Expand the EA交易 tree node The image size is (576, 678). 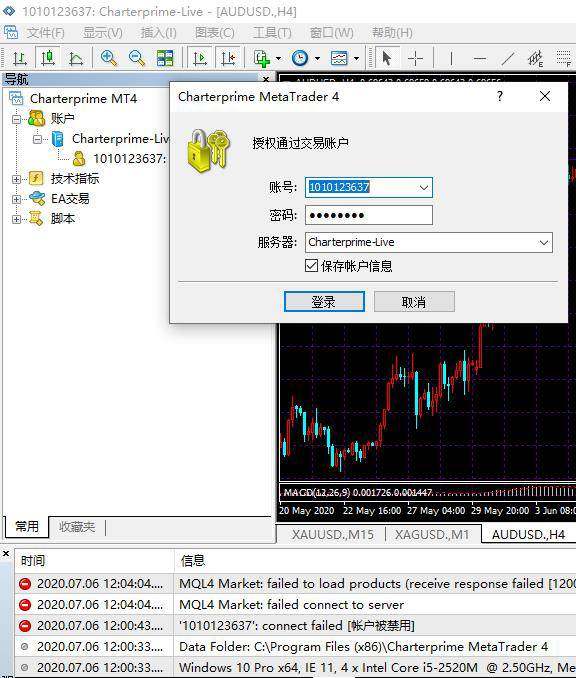pyautogui.click(x=16, y=199)
